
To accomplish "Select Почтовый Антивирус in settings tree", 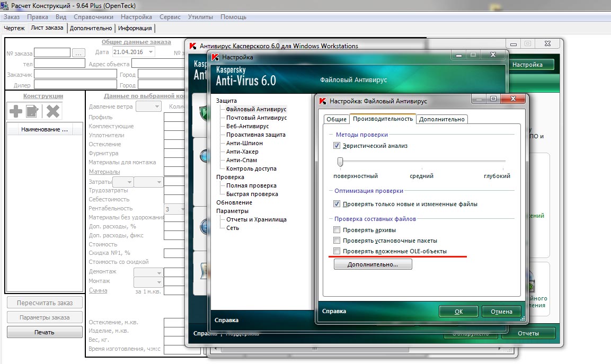I will click(256, 118).
